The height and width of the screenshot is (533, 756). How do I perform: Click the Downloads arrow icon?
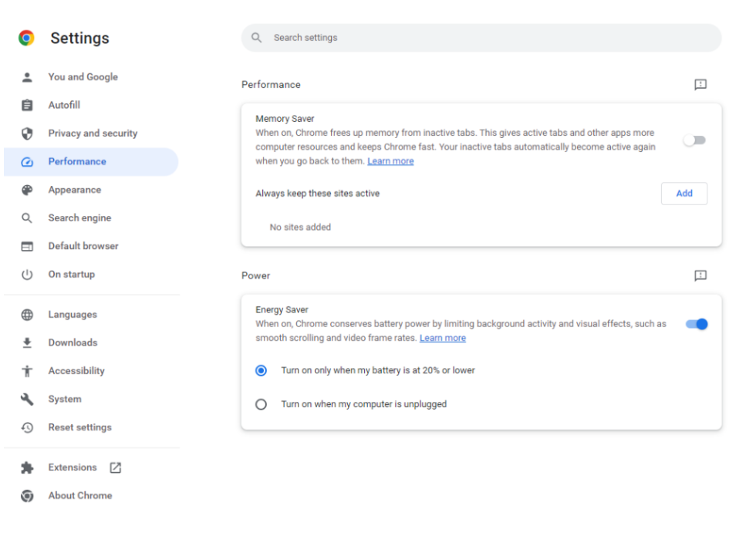click(x=27, y=342)
